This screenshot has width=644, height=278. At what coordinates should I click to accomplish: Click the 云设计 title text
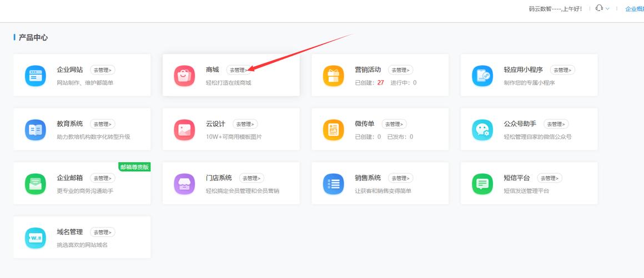point(215,124)
